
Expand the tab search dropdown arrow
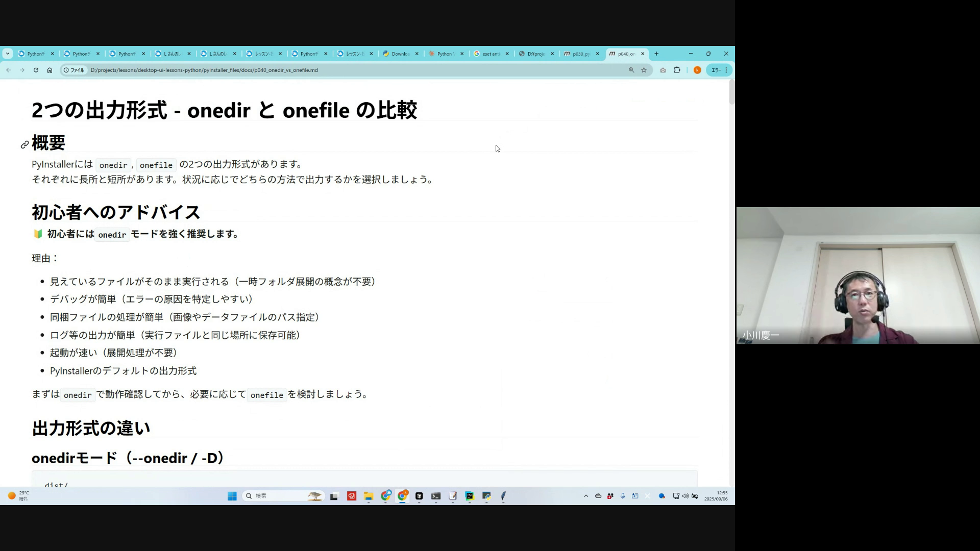(x=7, y=54)
